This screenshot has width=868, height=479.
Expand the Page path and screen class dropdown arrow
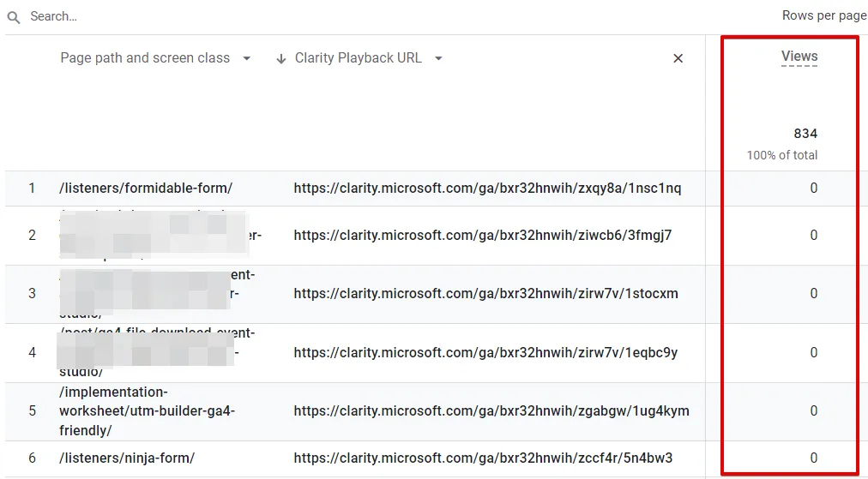pyautogui.click(x=247, y=59)
